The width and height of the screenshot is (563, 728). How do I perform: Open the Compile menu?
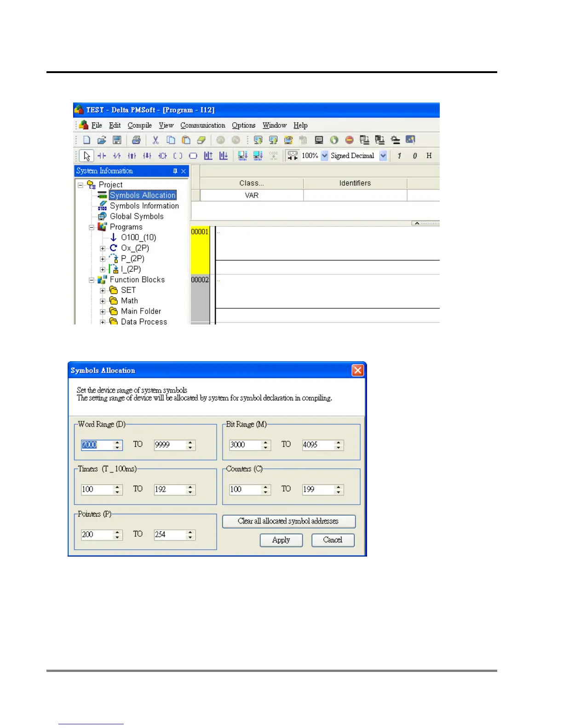(x=139, y=125)
